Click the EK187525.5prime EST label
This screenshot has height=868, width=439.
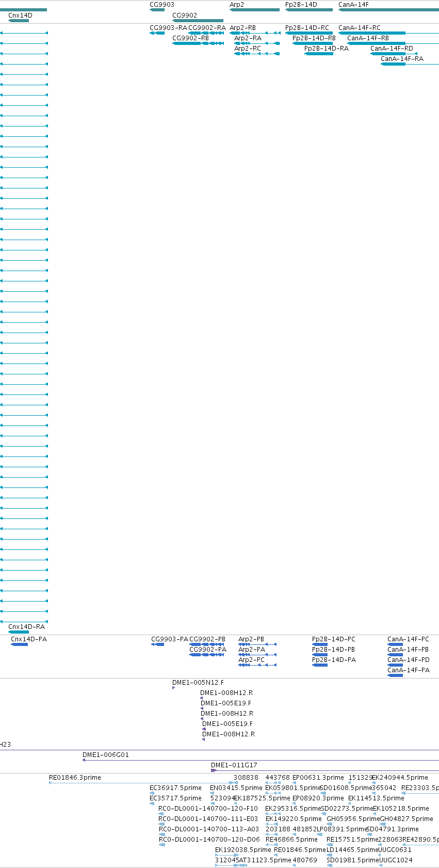pyautogui.click(x=262, y=798)
